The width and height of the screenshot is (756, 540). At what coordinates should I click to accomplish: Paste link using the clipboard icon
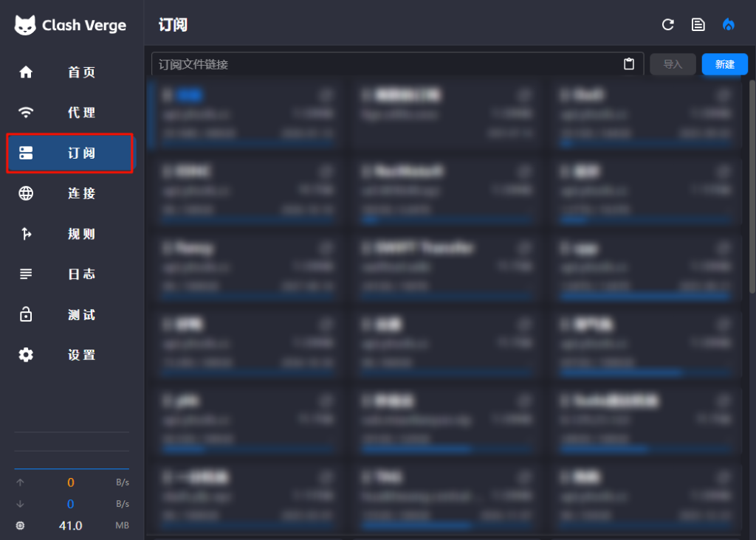click(x=628, y=64)
